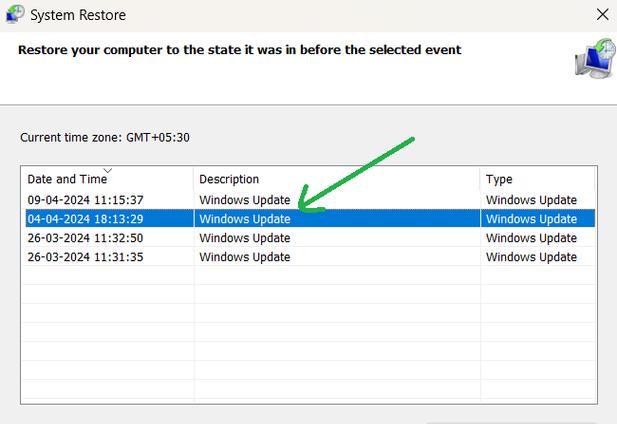Click empty area in restore points list

point(310,334)
